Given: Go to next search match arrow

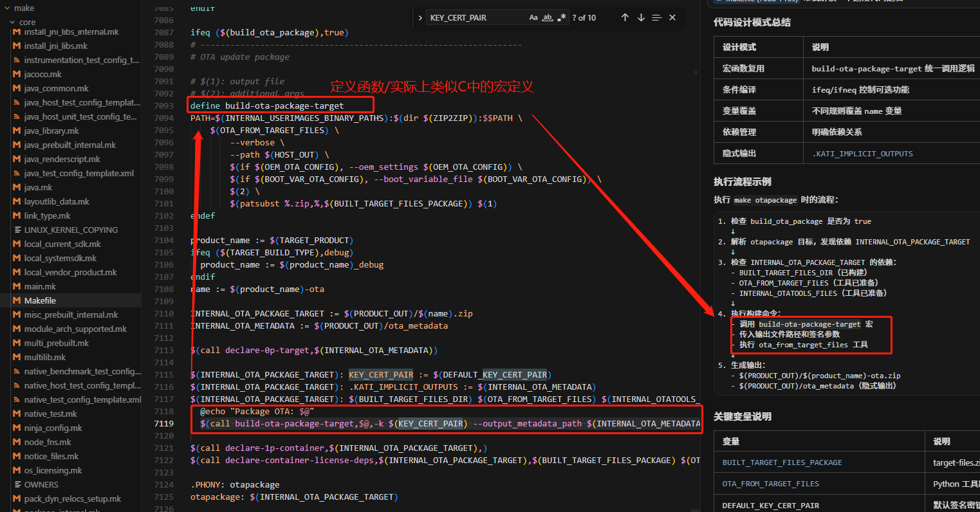Looking at the screenshot, I should click(x=641, y=17).
